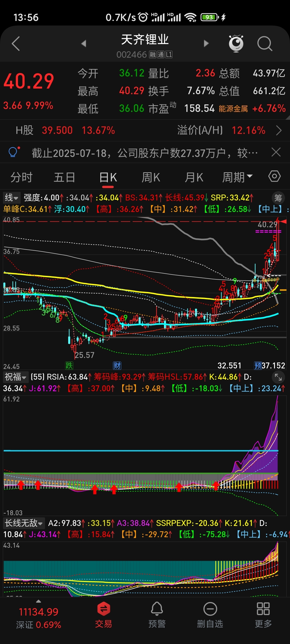
Task: Tap the 预 forecast marker
Action: tap(258, 365)
